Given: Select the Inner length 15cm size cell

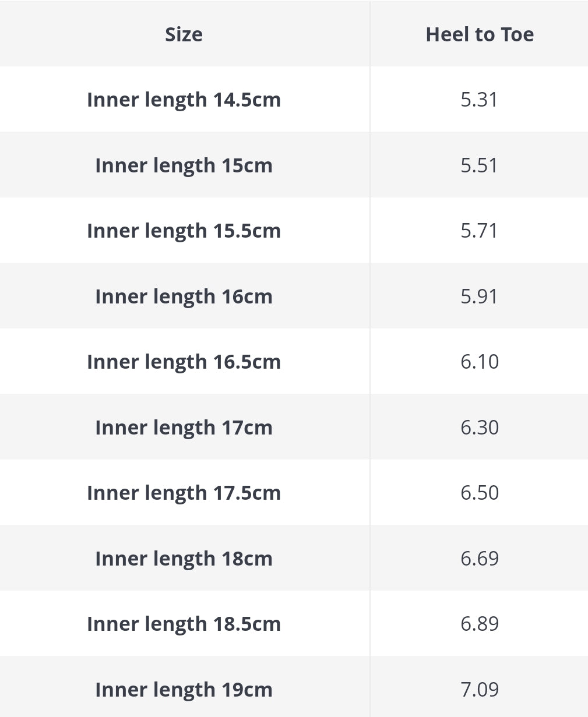Looking at the screenshot, I should coord(184,165).
